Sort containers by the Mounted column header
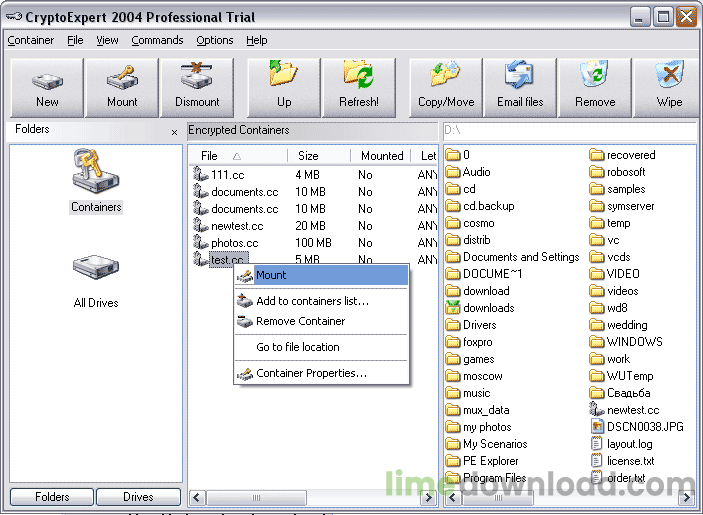The height and width of the screenshot is (515, 703). pos(380,156)
